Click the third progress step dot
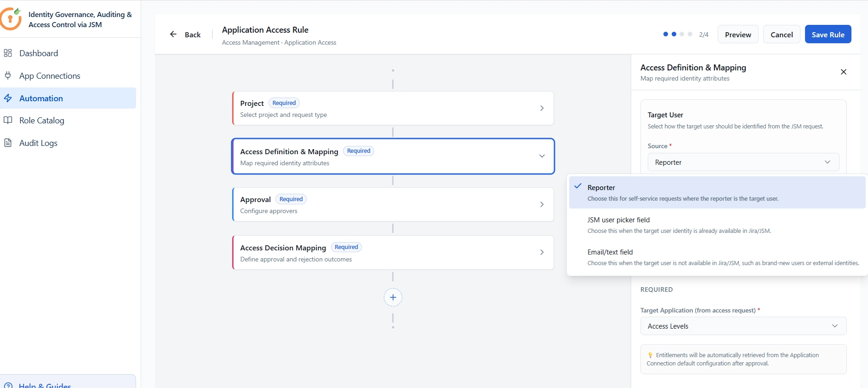 point(682,34)
